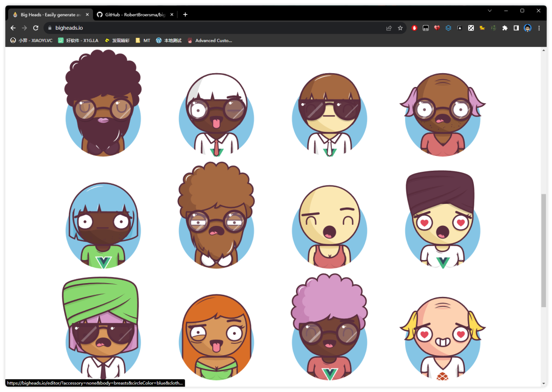Open the green circular-arrows extension
The image size is (552, 392).
(493, 28)
